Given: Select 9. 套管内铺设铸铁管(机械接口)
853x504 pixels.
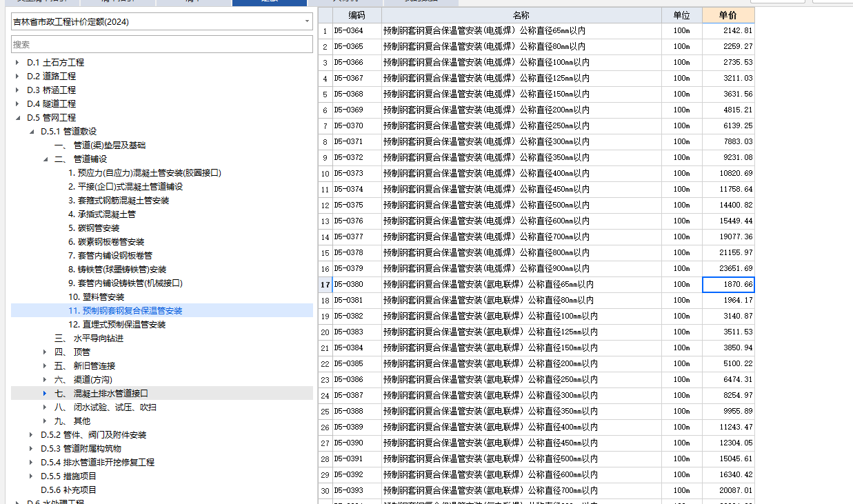Looking at the screenshot, I should pyautogui.click(x=126, y=283).
